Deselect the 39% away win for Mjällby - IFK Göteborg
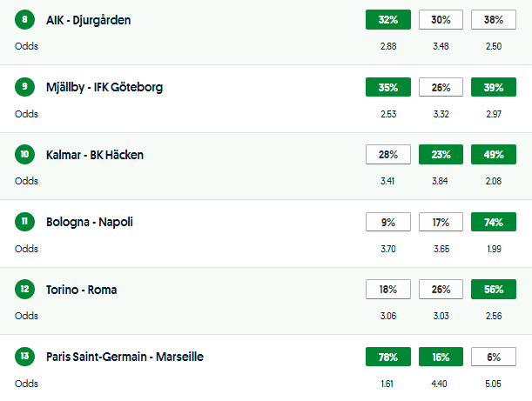The width and height of the screenshot is (532, 401). tap(493, 87)
